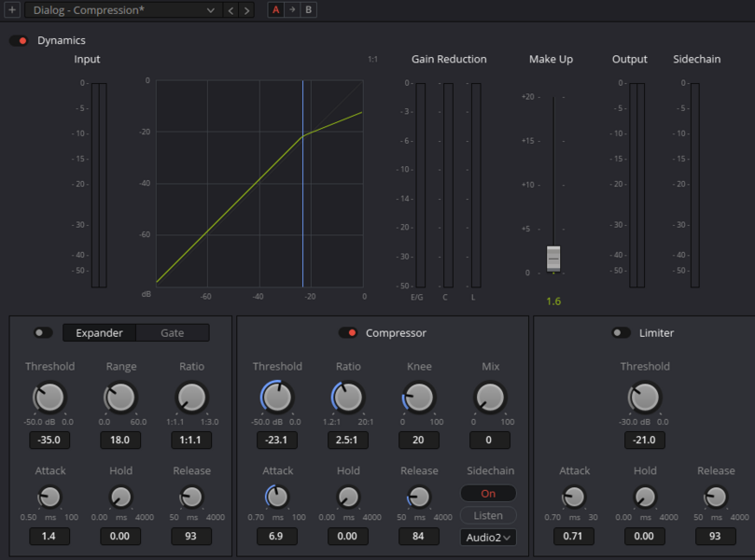The width and height of the screenshot is (755, 560).
Task: Click the C gain reduction meter
Action: point(448,186)
